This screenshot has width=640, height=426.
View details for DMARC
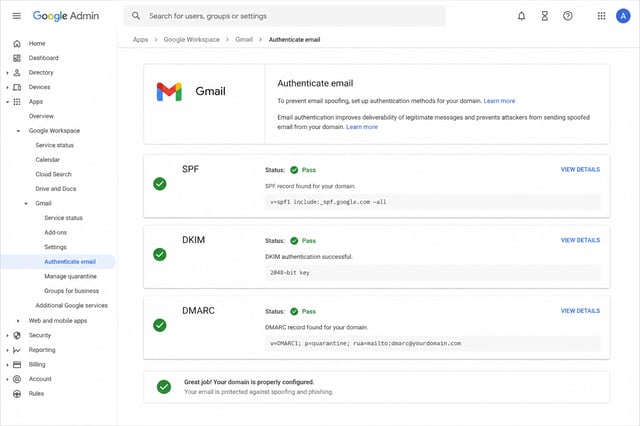(x=580, y=311)
